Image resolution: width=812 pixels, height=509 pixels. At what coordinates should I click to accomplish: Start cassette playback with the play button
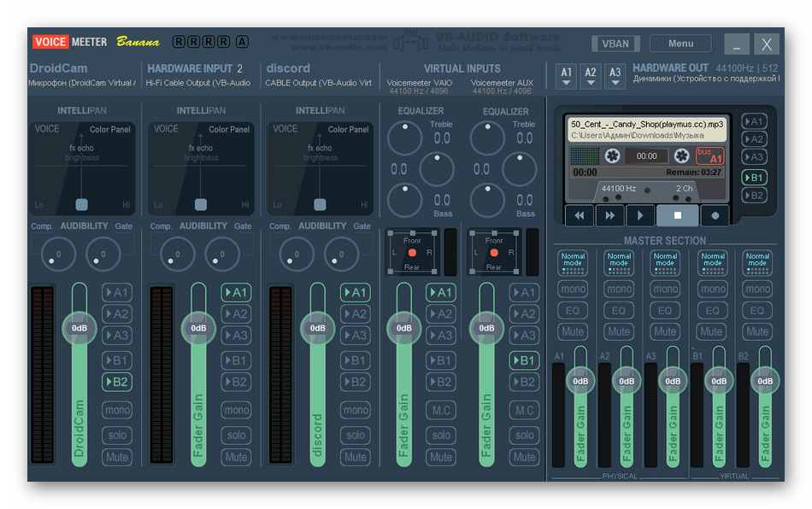[x=641, y=216]
